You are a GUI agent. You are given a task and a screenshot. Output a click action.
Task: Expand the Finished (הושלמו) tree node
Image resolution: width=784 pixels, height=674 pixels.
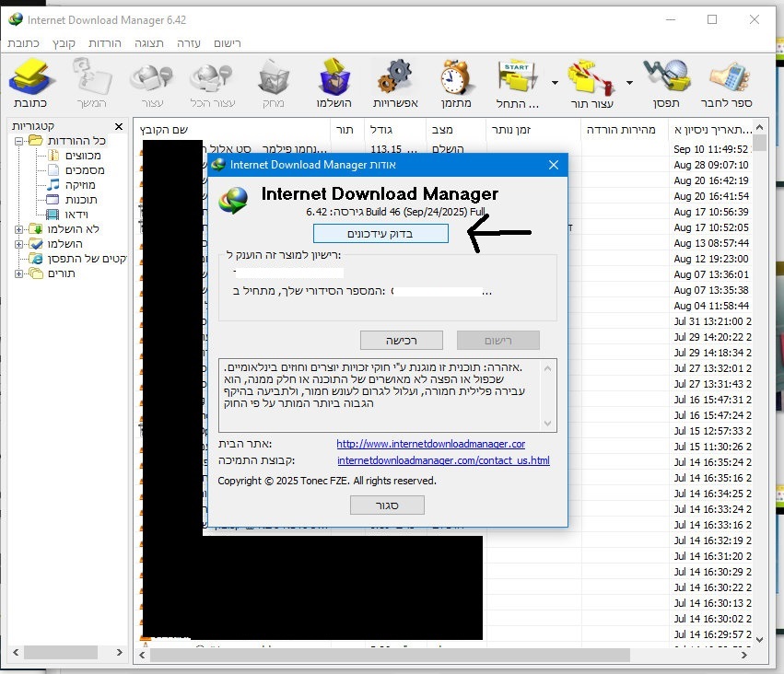(x=18, y=245)
